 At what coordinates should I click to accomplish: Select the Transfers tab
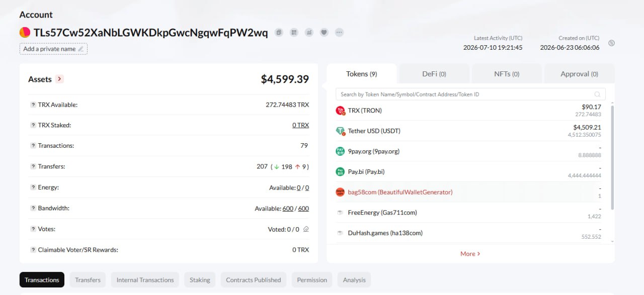[88, 280]
